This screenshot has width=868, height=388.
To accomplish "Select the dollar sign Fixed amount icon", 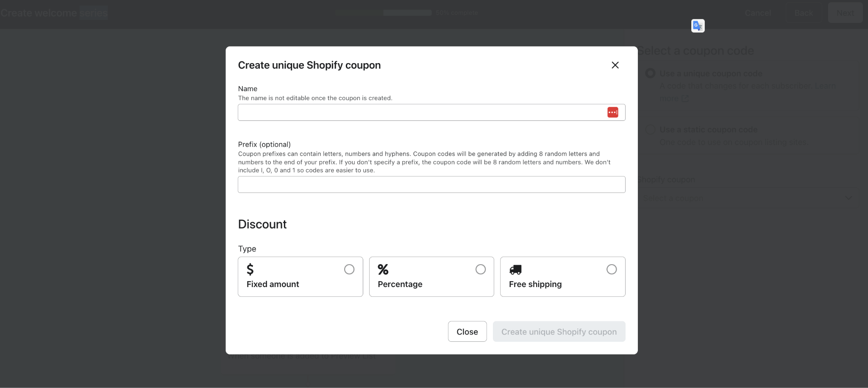I will 250,269.
